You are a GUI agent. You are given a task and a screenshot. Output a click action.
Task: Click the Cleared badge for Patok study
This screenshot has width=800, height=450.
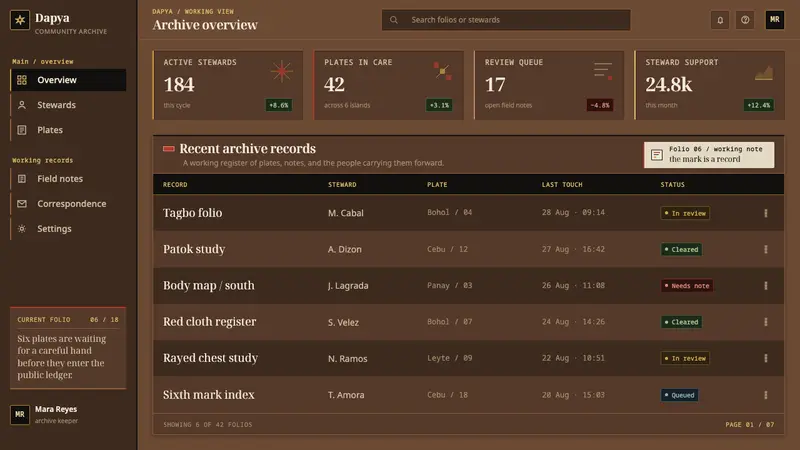tap(682, 249)
